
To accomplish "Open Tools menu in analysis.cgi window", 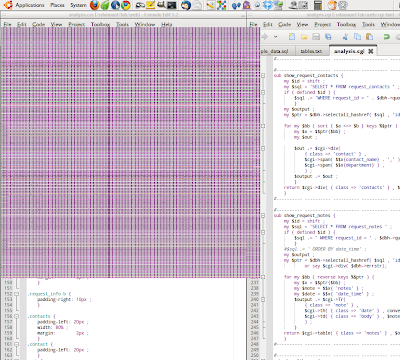I will (x=368, y=24).
